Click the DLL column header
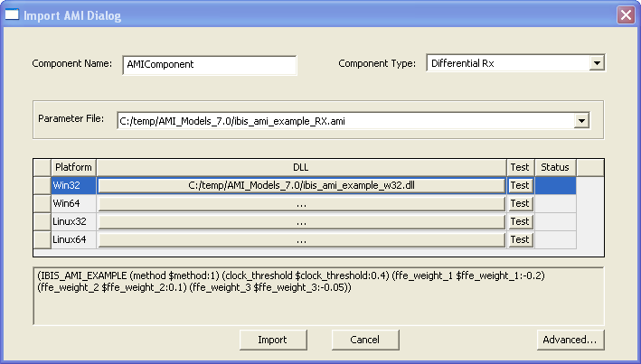Image resolution: width=641 pixels, height=364 pixels. [x=301, y=167]
